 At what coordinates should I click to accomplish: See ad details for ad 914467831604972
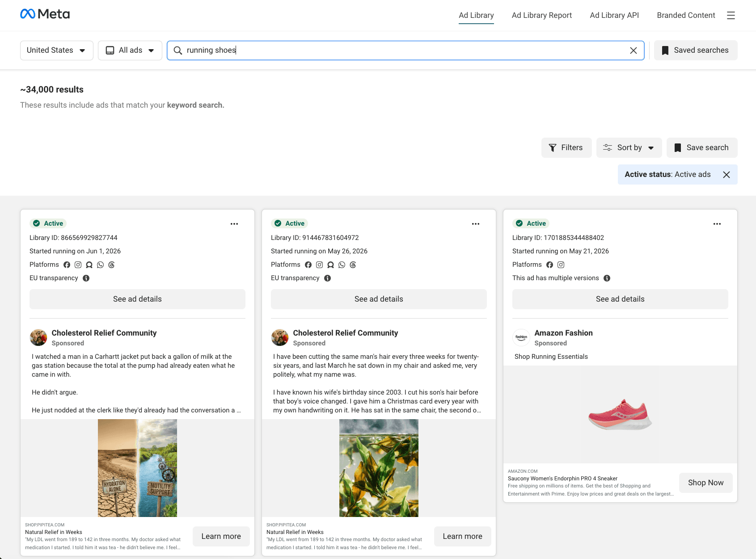pyautogui.click(x=379, y=299)
